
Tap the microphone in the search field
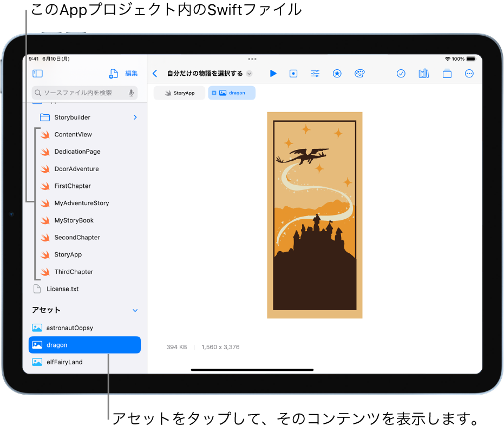[131, 93]
